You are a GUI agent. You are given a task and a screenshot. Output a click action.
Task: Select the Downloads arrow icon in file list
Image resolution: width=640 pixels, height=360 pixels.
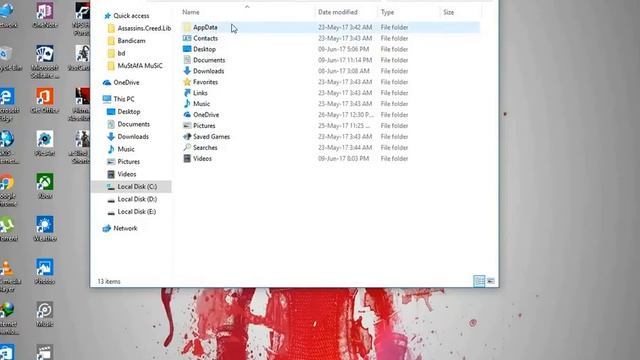tap(187, 71)
